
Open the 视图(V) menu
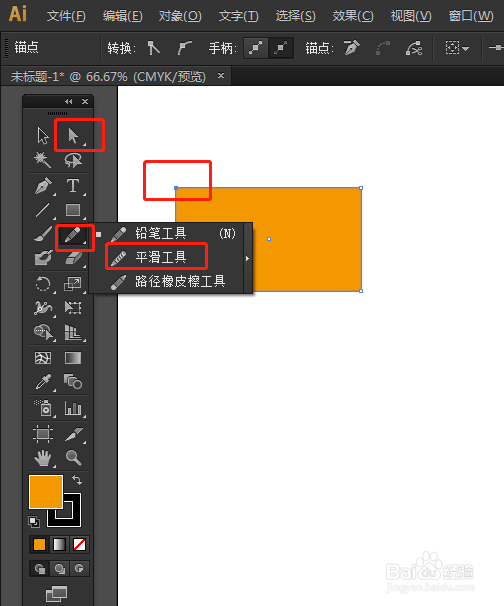point(411,16)
